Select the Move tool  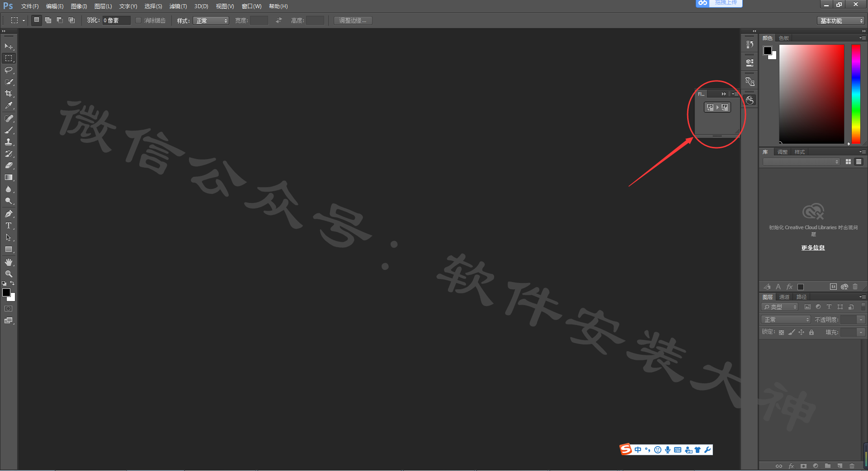coord(9,47)
